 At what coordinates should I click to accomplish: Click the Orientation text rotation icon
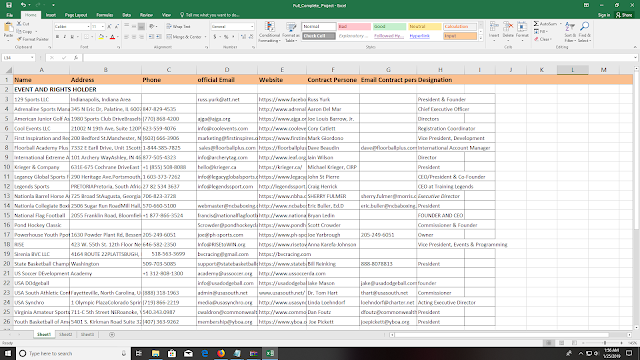pos(152,27)
